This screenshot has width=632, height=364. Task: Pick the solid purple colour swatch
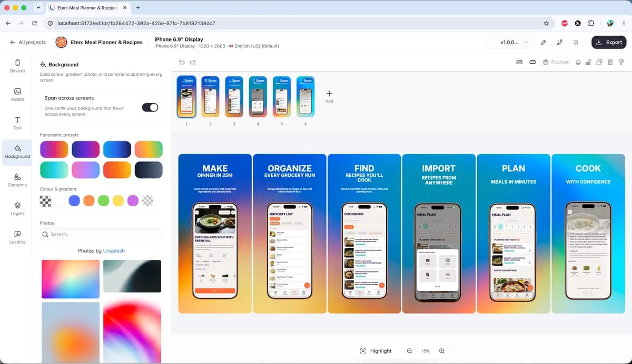point(133,200)
